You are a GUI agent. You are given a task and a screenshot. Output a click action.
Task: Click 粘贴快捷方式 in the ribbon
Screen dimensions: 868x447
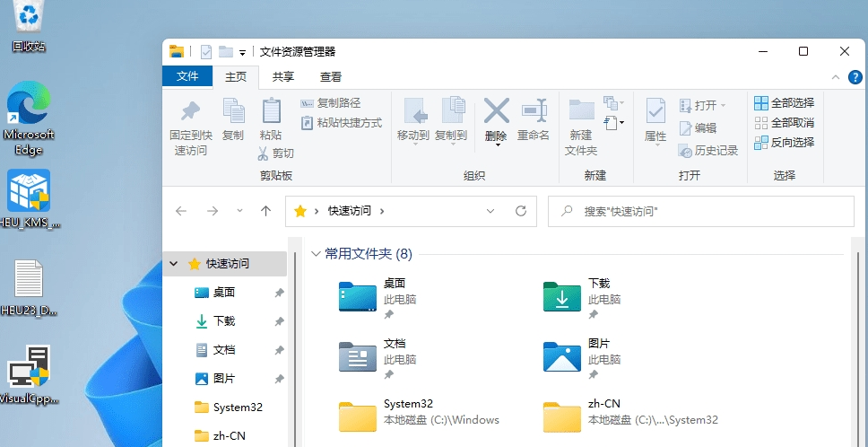coord(341,123)
